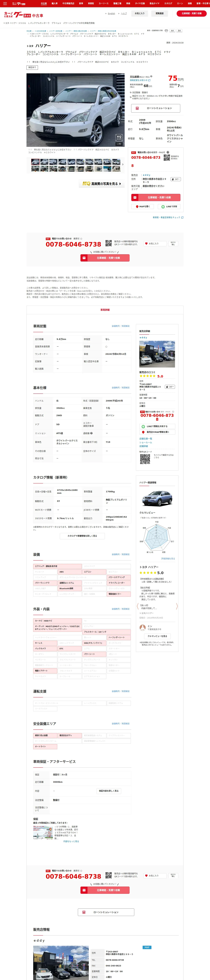This screenshot has width=210, height=980.
Task: Click the Goo-net logo in header
Action: (x=24, y=15)
